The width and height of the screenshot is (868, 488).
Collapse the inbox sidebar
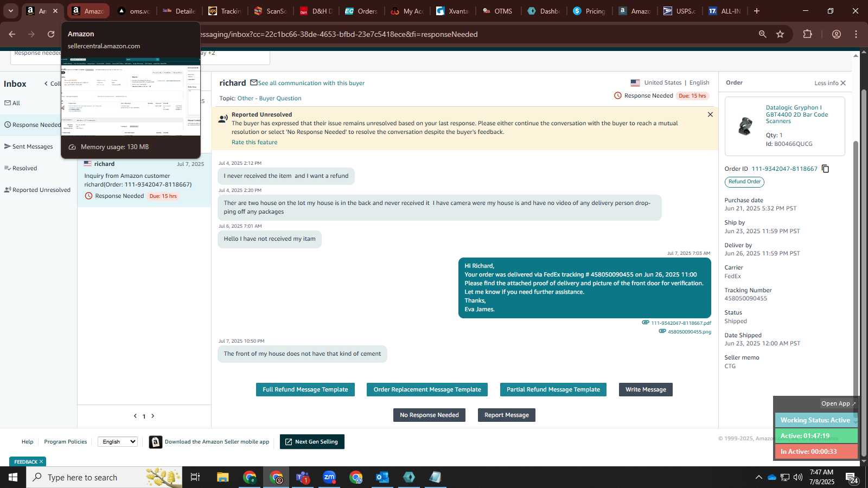52,84
